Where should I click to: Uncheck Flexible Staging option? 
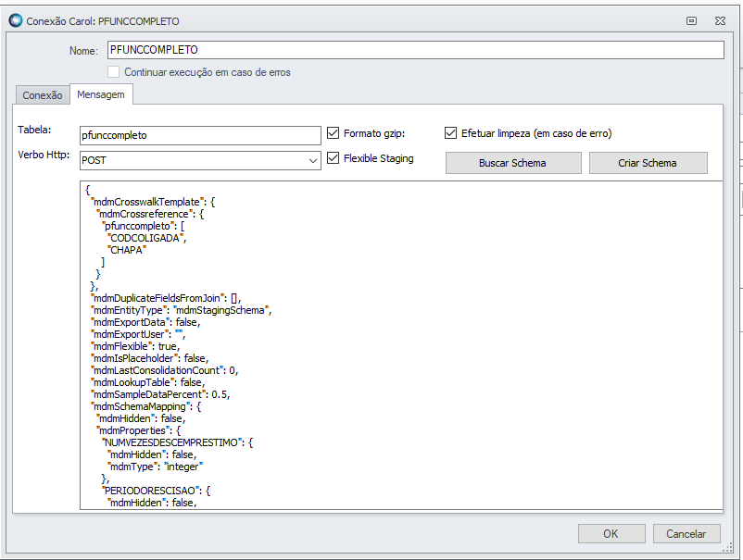point(334,158)
